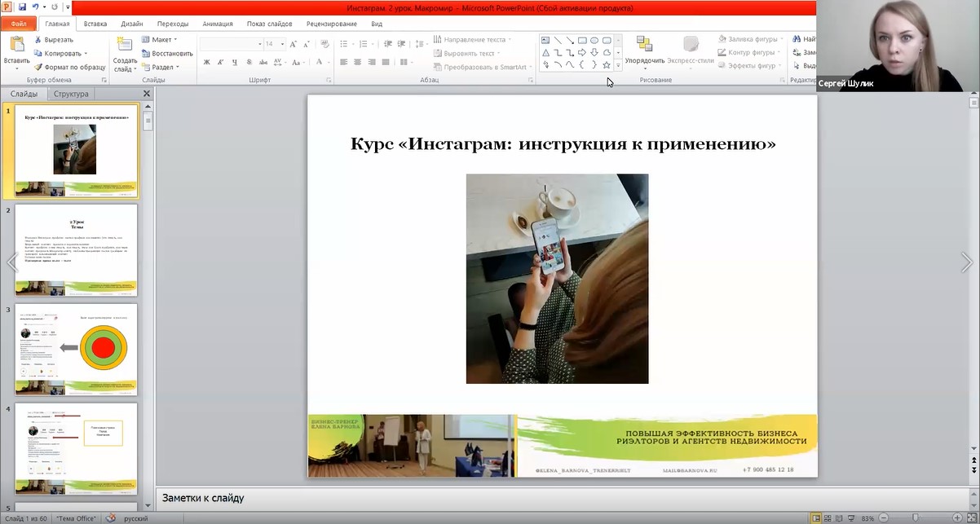The height and width of the screenshot is (524, 980).
Task: Open Text Direction (Направление текста) dropdown
Action: (x=474, y=39)
